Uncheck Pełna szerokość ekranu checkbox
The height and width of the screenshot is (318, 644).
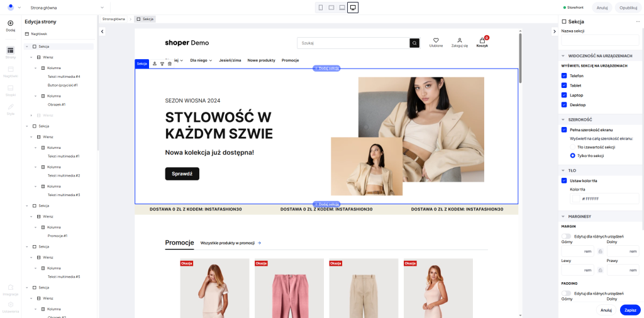564,129
